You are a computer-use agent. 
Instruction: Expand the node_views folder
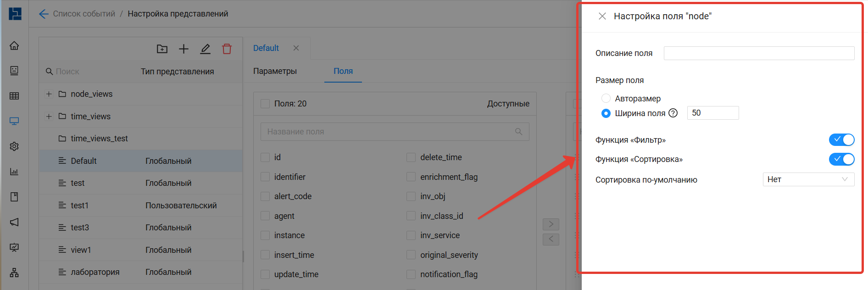[x=49, y=94]
